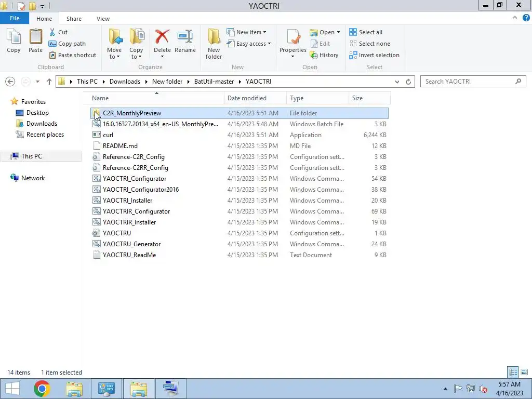532x399 pixels.
Task: Click This PC in the address breadcrumb
Action: tap(87, 82)
